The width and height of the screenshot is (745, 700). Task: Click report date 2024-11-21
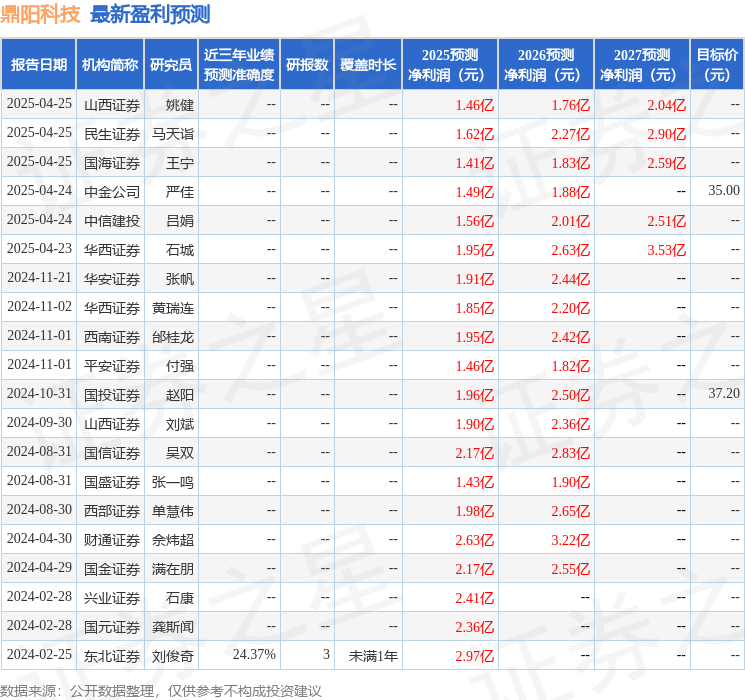[39, 277]
